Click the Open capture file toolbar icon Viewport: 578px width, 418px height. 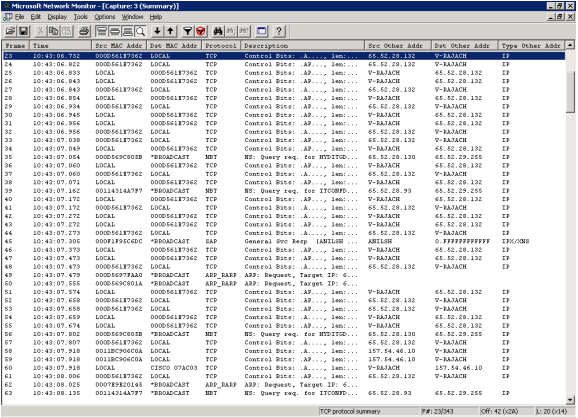tap(10, 31)
